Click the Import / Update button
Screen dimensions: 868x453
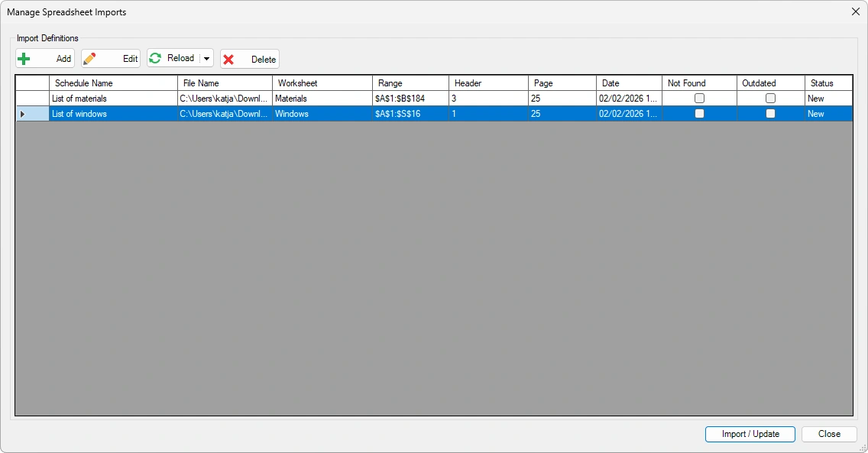click(750, 434)
